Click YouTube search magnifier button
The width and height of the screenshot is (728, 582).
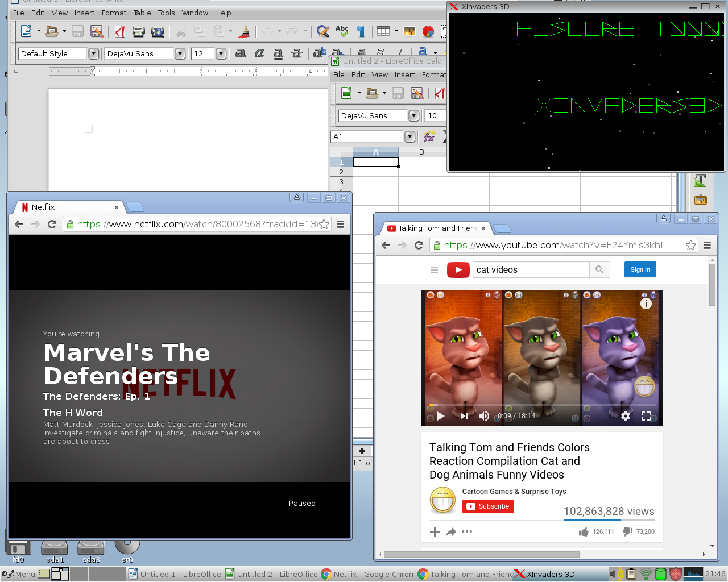pyautogui.click(x=599, y=269)
